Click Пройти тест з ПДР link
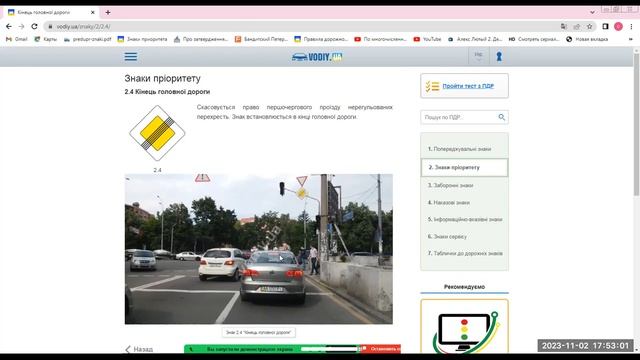 click(468, 86)
